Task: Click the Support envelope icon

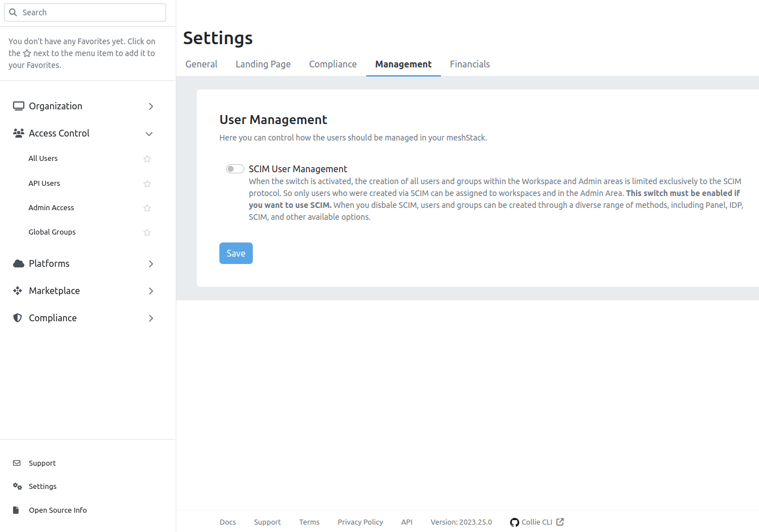Action: click(x=18, y=463)
